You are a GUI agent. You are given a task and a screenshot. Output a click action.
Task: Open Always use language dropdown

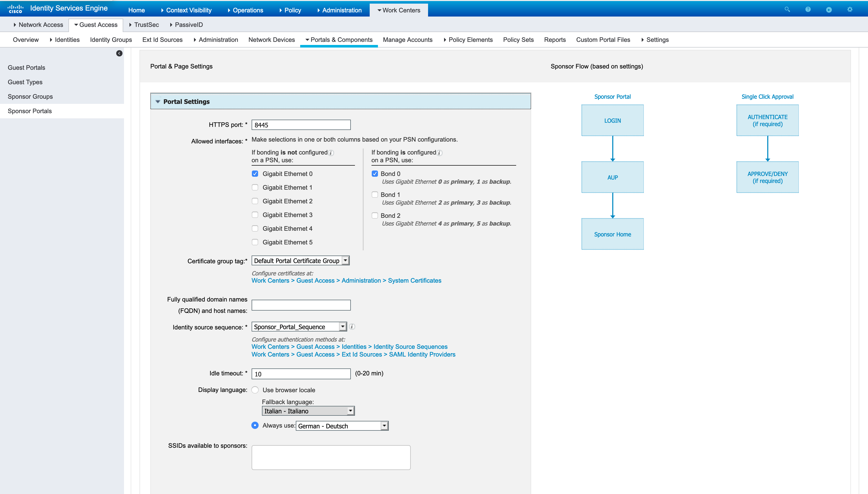pyautogui.click(x=342, y=426)
